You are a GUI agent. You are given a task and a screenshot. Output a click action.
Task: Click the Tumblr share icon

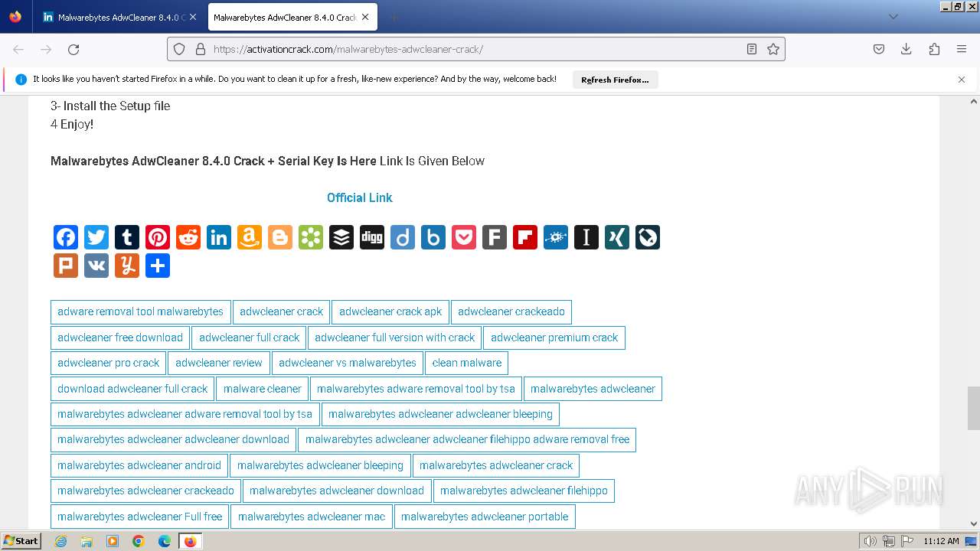[x=127, y=237]
